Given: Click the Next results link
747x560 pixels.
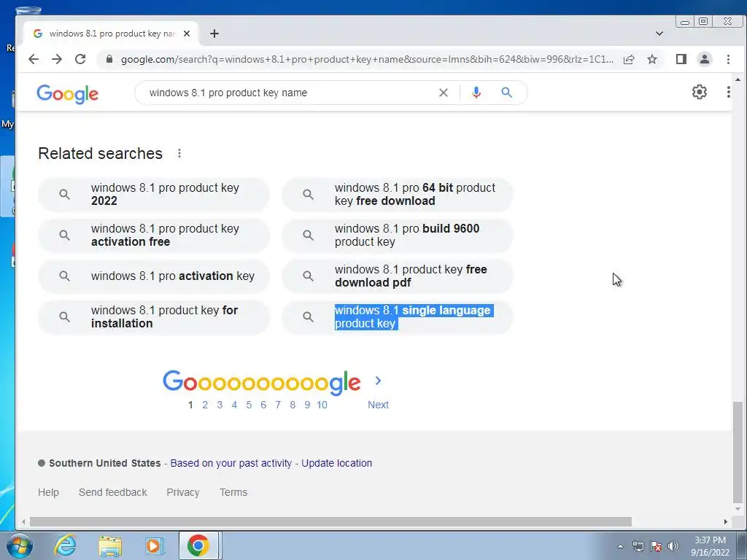Looking at the screenshot, I should 379,405.
